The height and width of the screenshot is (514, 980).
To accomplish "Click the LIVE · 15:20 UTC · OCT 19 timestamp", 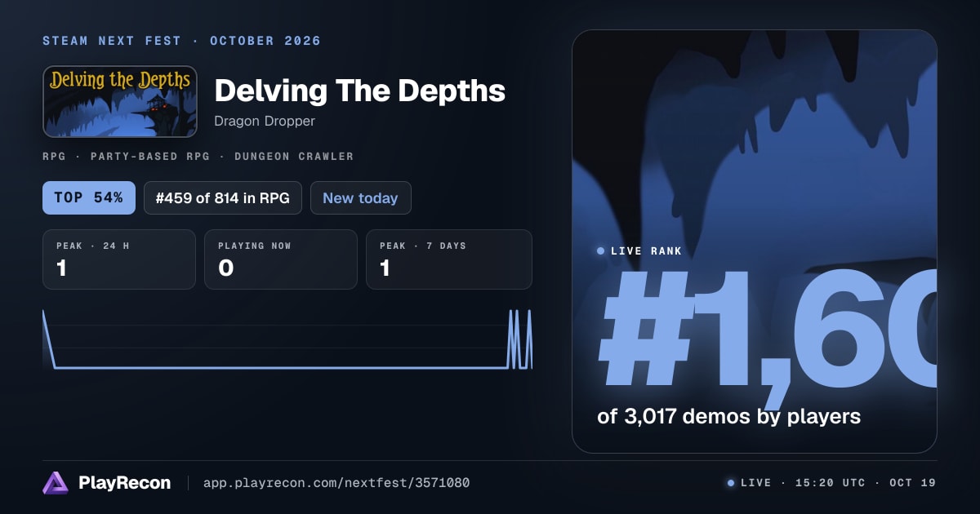I will pyautogui.click(x=838, y=483).
